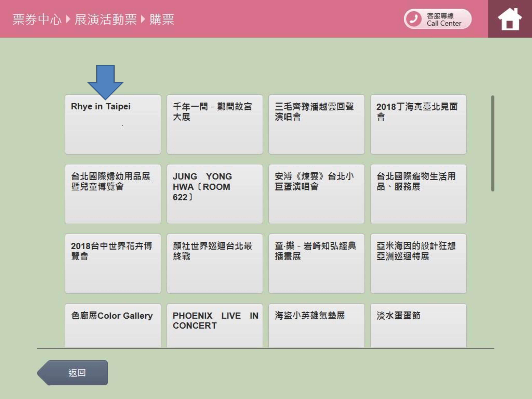
Task: Choose 亞米海因的設計狂想亞洲巡迴特展 tile
Action: pyautogui.click(x=418, y=264)
